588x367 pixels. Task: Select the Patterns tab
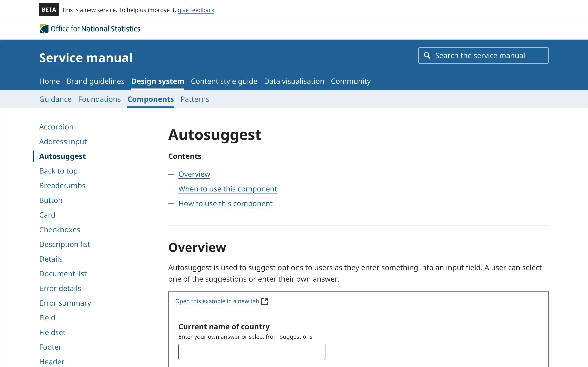pos(195,99)
